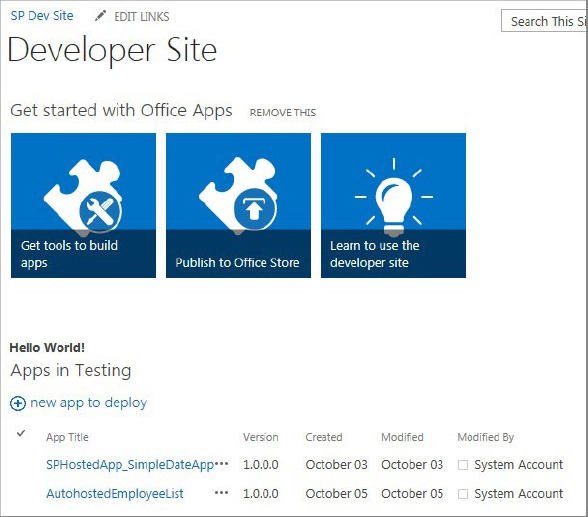Click the select-all checkmark in the list header
This screenshot has width=588, height=517.
(21, 433)
